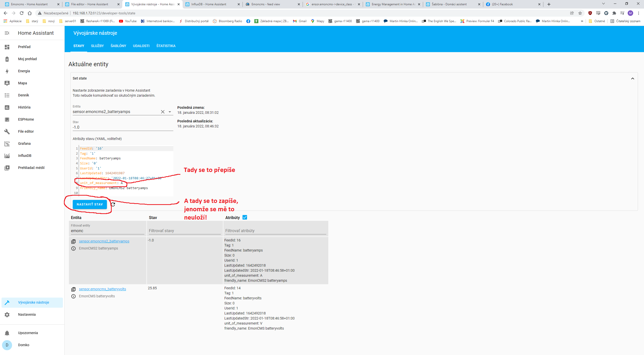
Task: Bookmark this page with star icon
Action: (x=580, y=13)
